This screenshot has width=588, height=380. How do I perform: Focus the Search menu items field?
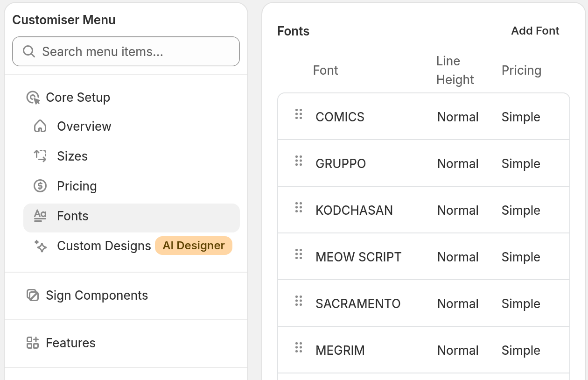[x=126, y=51]
